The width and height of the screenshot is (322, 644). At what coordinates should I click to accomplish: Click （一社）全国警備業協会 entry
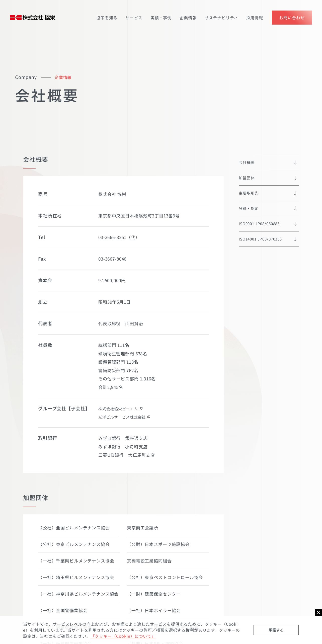pos(63,611)
